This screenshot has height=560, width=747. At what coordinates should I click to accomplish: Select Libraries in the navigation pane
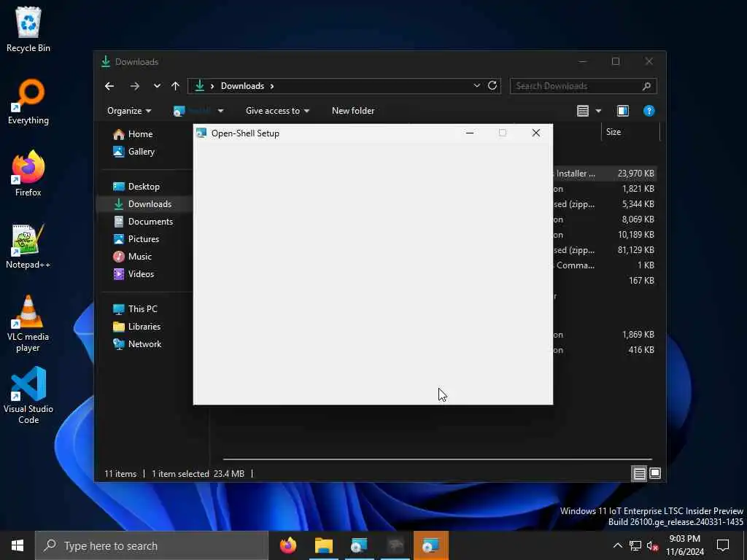(136, 327)
